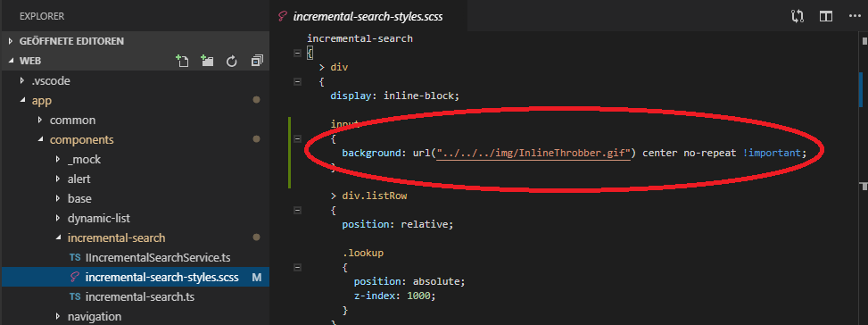Click the '!important' keyword

coord(773,153)
